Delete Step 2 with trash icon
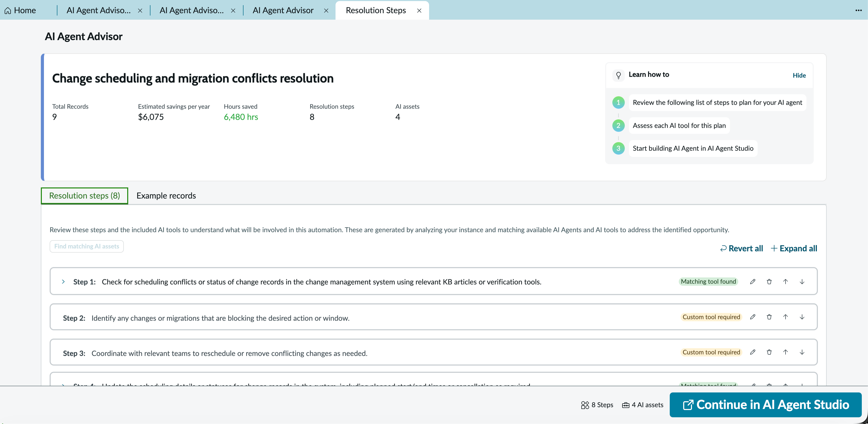Image resolution: width=868 pixels, height=424 pixels. pyautogui.click(x=769, y=317)
